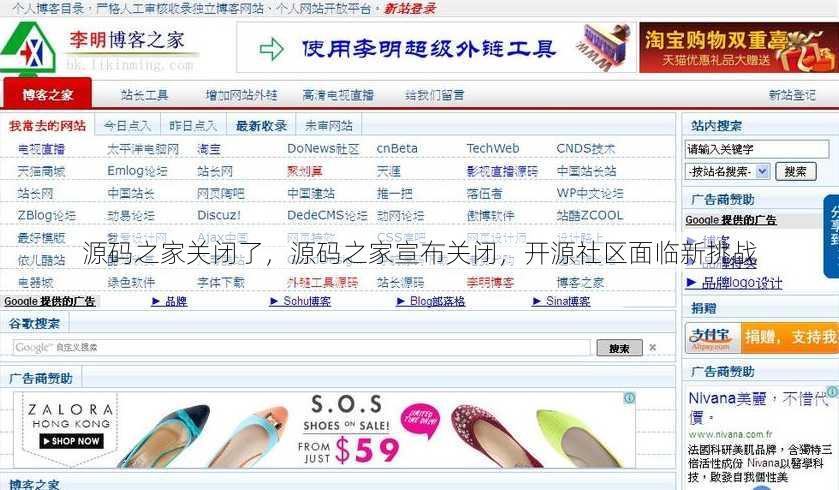The image size is (839, 490).
Task: Switch to the 未审网站 tab
Action: (329, 126)
